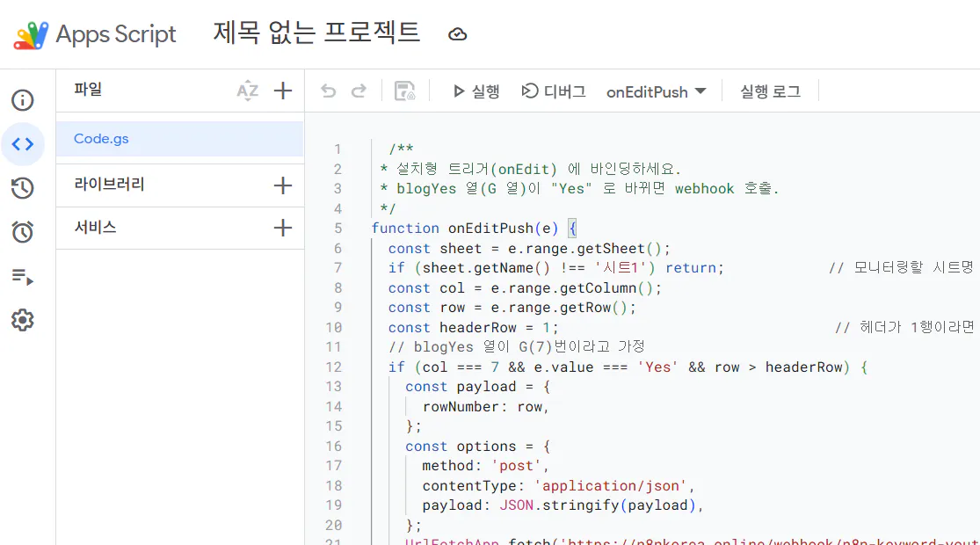Click 'const options = {' line
The image size is (980, 545).
point(478,447)
